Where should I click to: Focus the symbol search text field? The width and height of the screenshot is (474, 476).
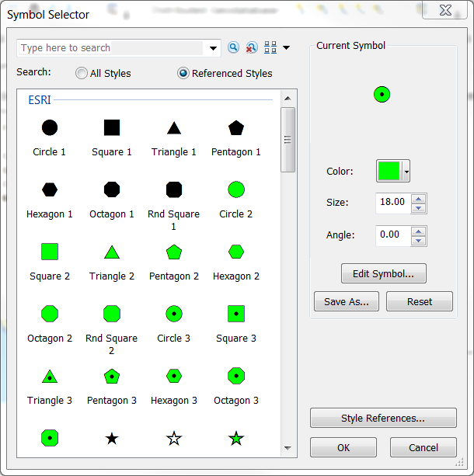[x=111, y=48]
